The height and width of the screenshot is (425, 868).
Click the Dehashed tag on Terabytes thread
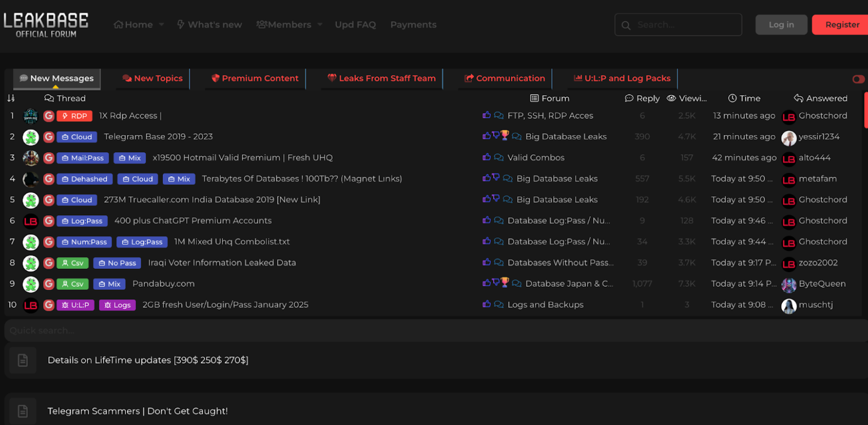pos(84,179)
